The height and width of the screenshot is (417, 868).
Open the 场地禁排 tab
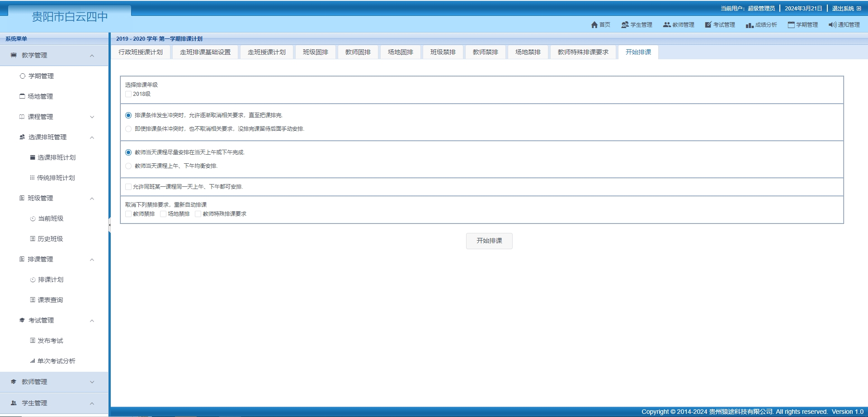(x=528, y=52)
